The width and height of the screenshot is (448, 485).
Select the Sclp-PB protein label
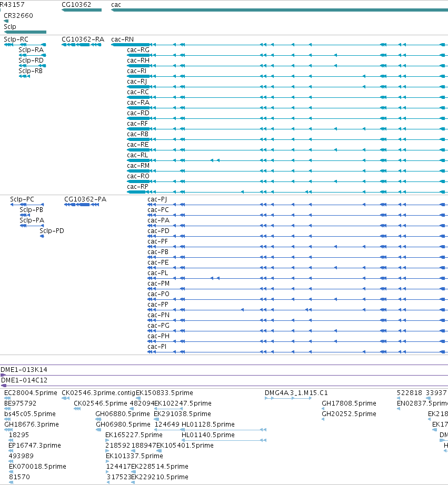pos(31,210)
